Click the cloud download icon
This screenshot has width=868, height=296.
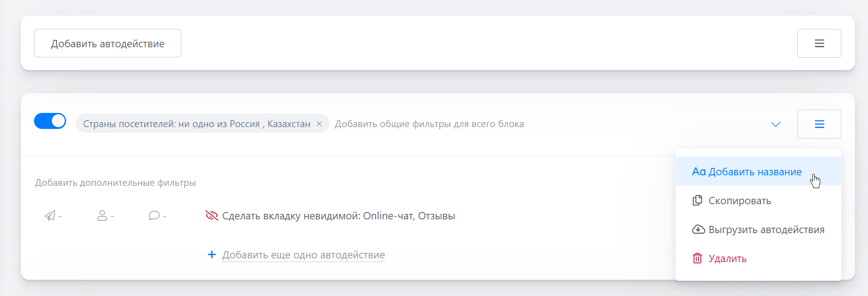698,229
